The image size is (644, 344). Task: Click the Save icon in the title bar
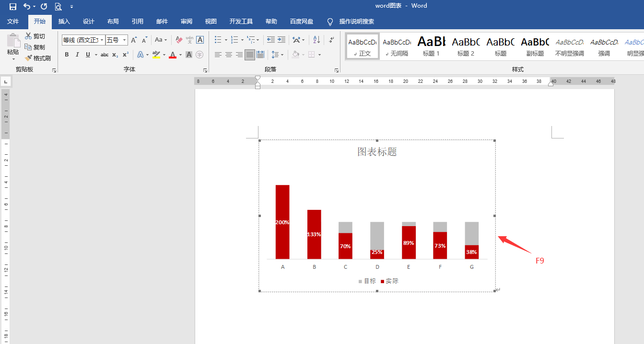click(x=13, y=6)
